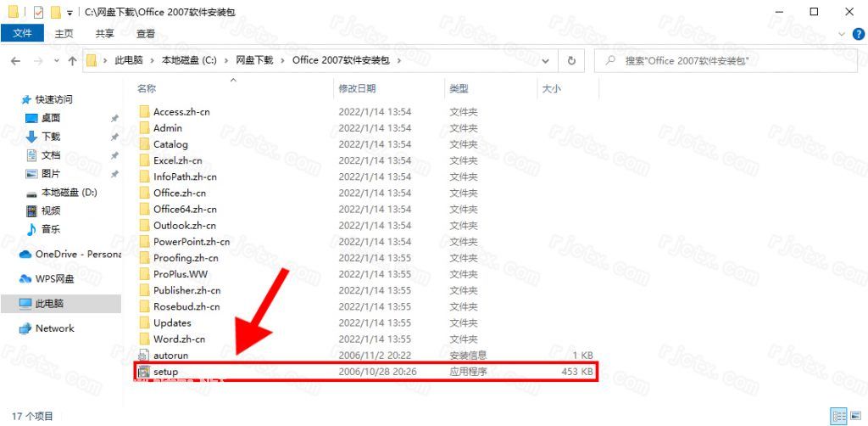Select 快速访问 in navigation pane
Image resolution: width=868 pixels, height=426 pixels.
53,100
